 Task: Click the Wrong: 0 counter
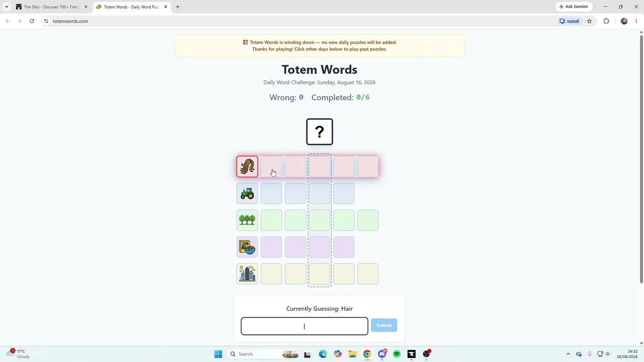pyautogui.click(x=286, y=98)
